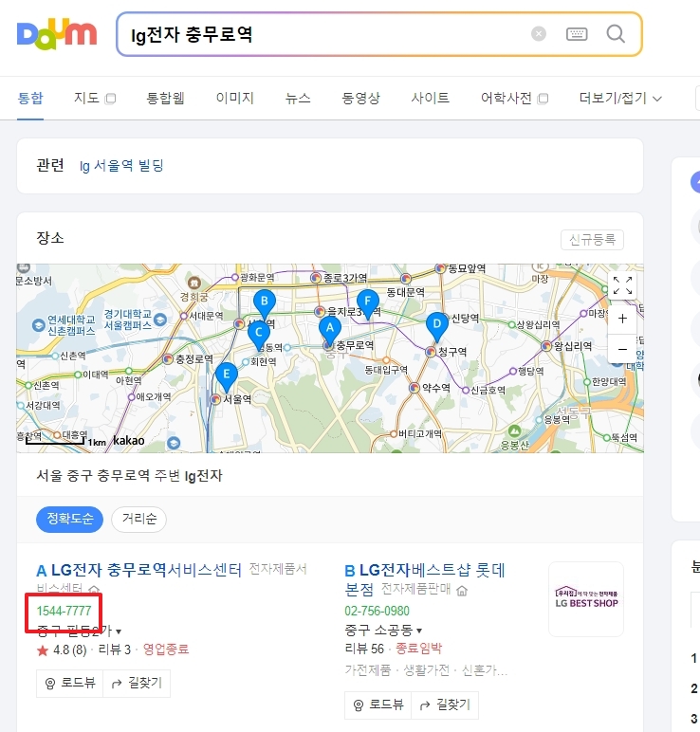Open LG BEST SHOP thumbnail image
The image size is (700, 732).
click(x=586, y=599)
